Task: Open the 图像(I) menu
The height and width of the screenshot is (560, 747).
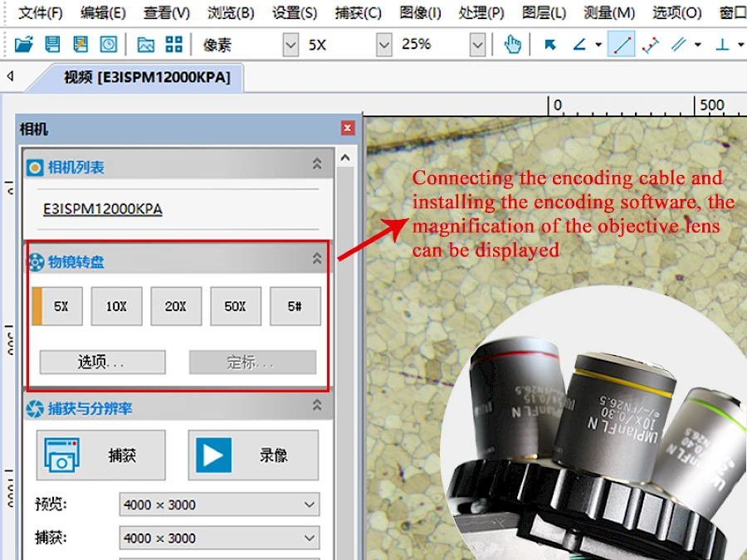Action: 420,12
